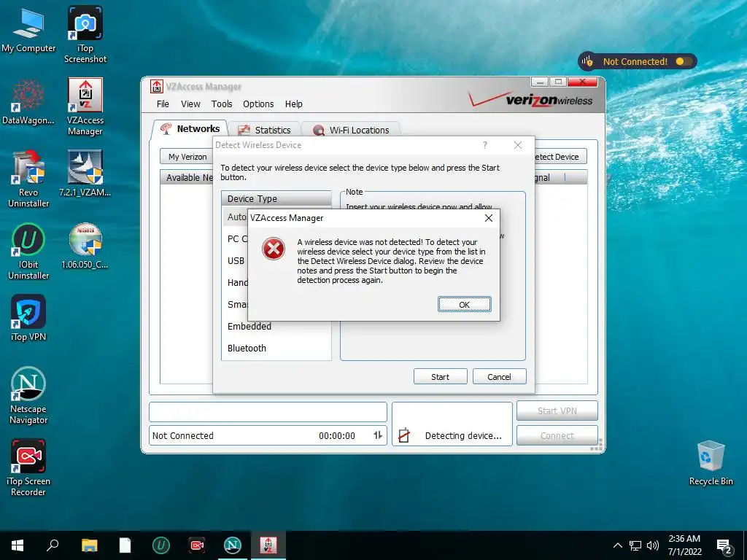The image size is (747, 560).
Task: Open VZAccess Manager desktop shortcut
Action: 85,106
